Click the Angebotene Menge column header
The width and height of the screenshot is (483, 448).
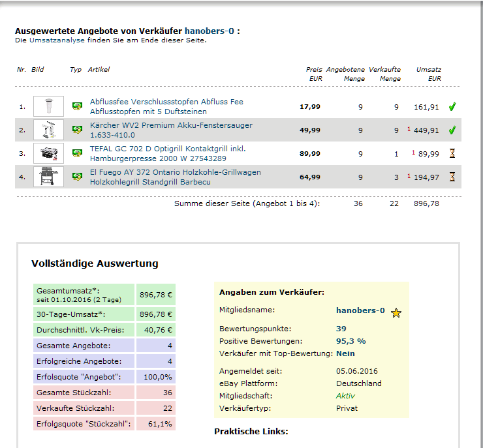pyautogui.click(x=345, y=74)
